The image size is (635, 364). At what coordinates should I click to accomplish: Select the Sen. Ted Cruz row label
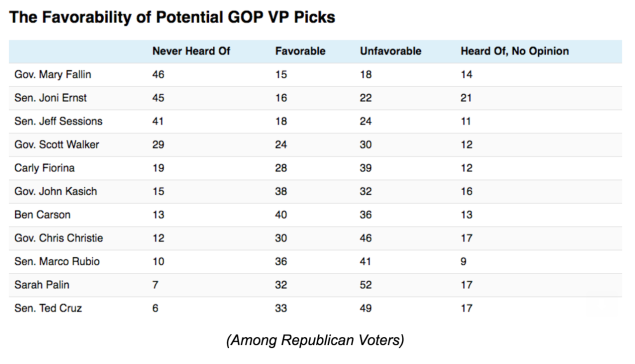click(x=48, y=308)
